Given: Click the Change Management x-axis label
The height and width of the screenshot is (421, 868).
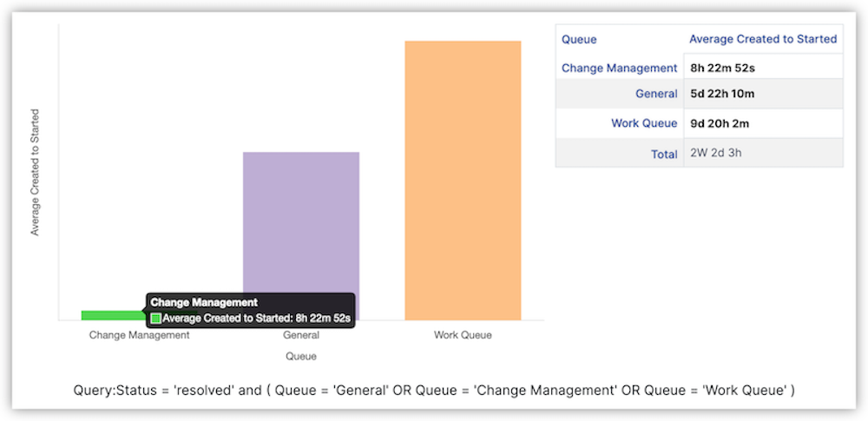Looking at the screenshot, I should (x=139, y=335).
